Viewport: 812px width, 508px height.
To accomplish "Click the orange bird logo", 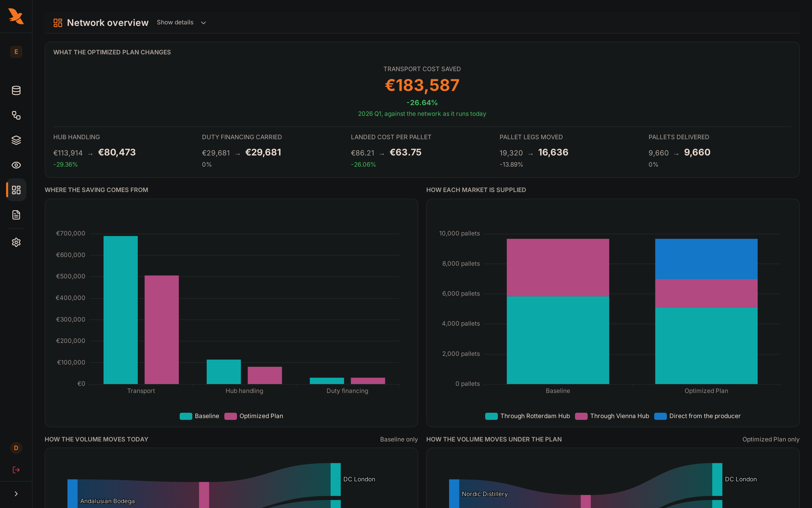I will click(x=16, y=16).
